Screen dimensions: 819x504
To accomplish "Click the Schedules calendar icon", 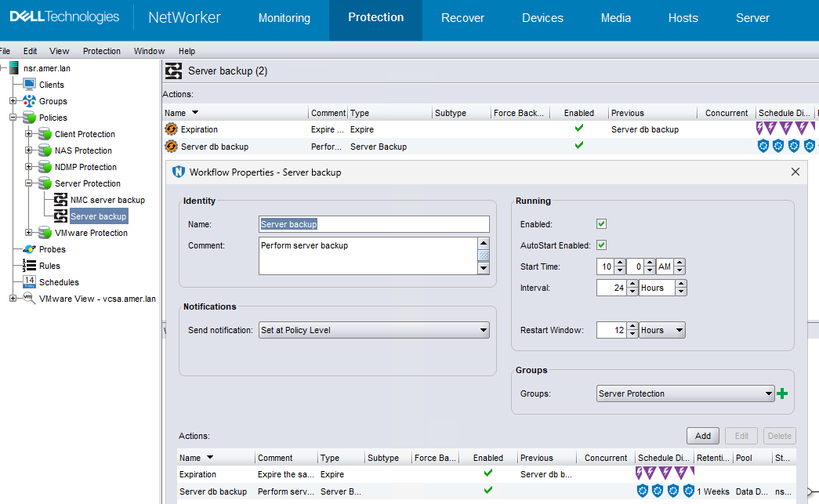I will click(29, 282).
